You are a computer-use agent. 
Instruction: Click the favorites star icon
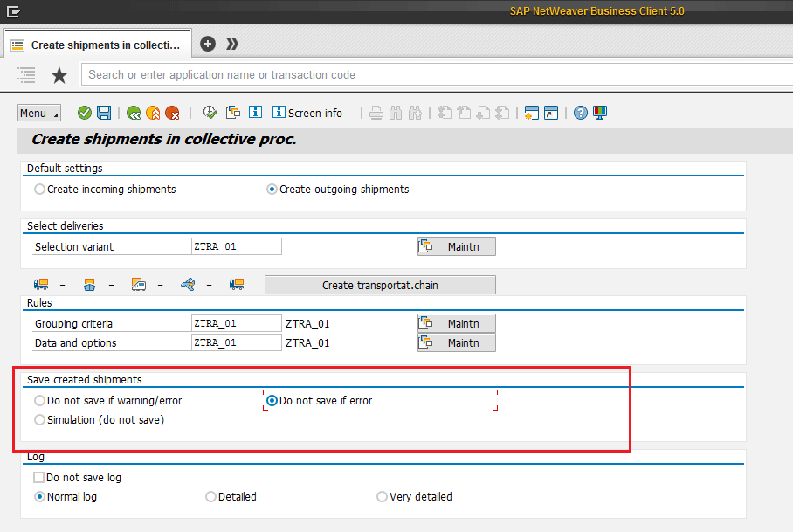(59, 75)
